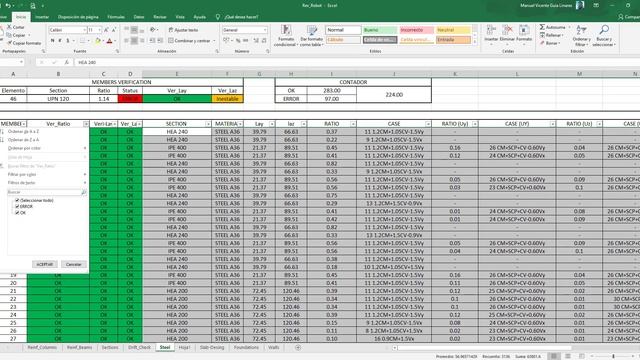
Task: Click the red font color A
Action: 109,41
